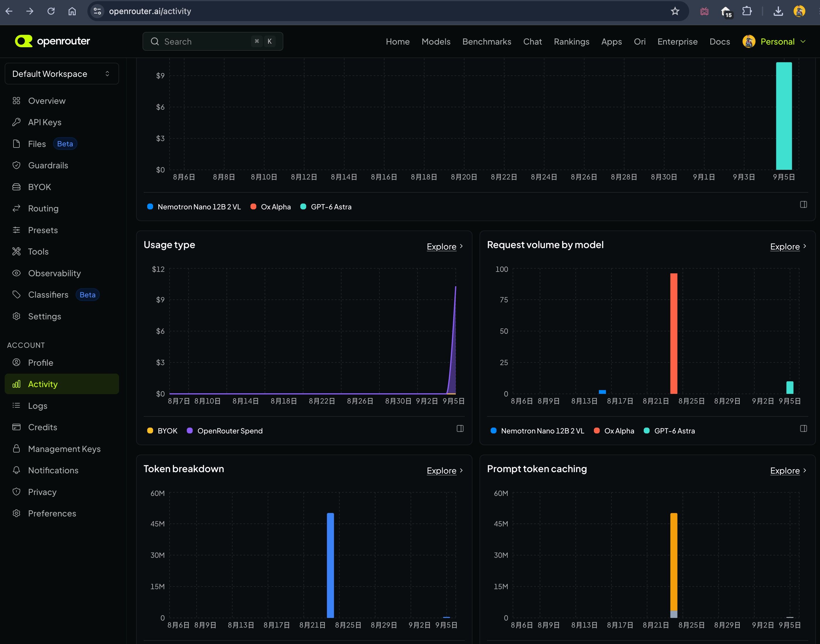Click the orange Prompt token caching bar

pyautogui.click(x=674, y=562)
